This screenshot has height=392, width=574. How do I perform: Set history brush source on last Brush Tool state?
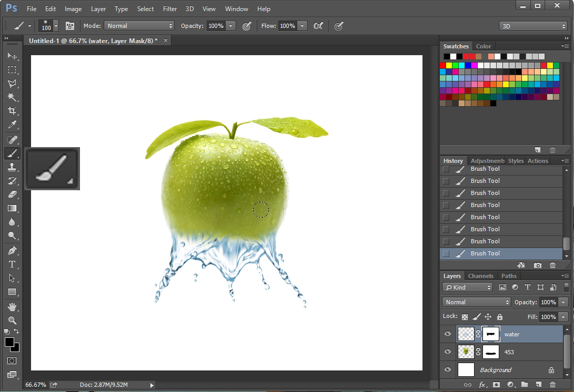click(x=446, y=253)
